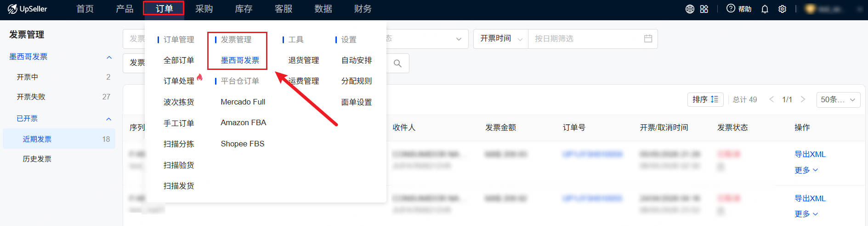Choose 运费管理 in the menu
The width and height of the screenshot is (868, 226).
click(x=303, y=81)
